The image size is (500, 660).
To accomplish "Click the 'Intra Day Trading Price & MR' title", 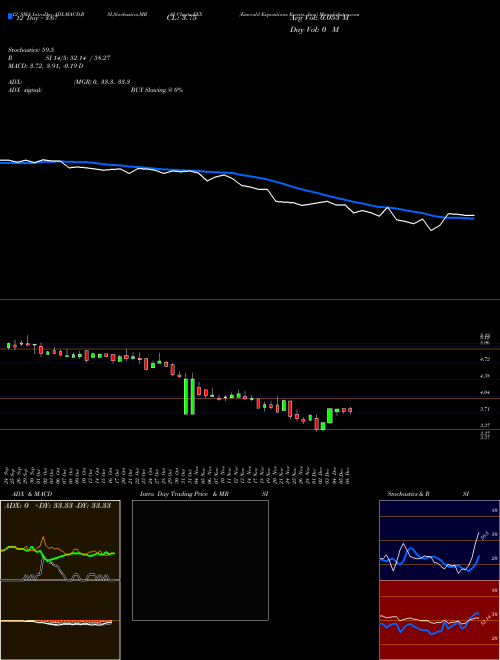I will (184, 494).
